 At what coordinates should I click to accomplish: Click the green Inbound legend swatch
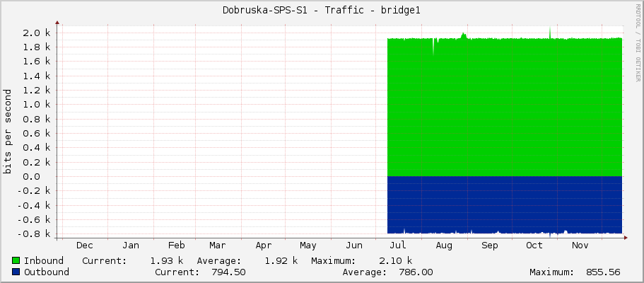coord(16,261)
